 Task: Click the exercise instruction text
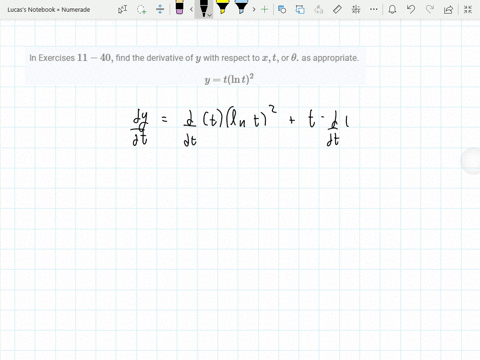[194, 58]
